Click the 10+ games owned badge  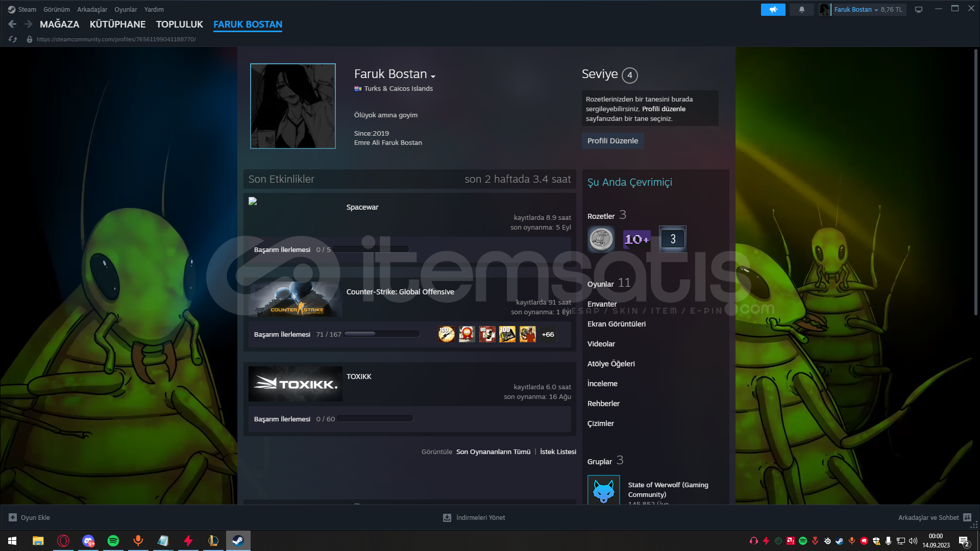coord(636,239)
